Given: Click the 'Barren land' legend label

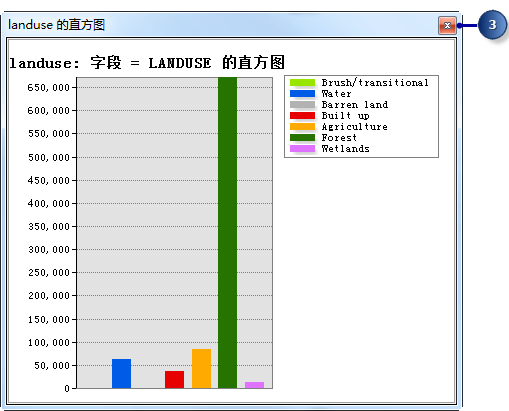Looking at the screenshot, I should tap(355, 104).
